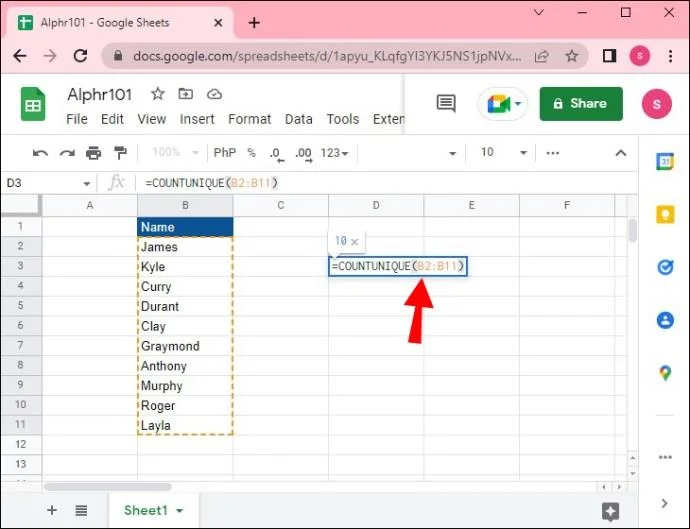Open the Google account avatar in Sheets

pyautogui.click(x=657, y=104)
